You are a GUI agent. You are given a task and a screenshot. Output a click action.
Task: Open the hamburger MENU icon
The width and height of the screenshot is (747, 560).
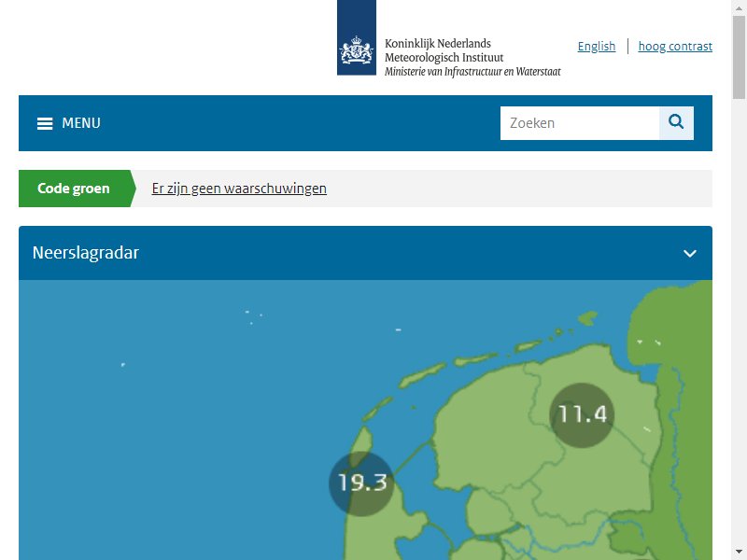45,123
